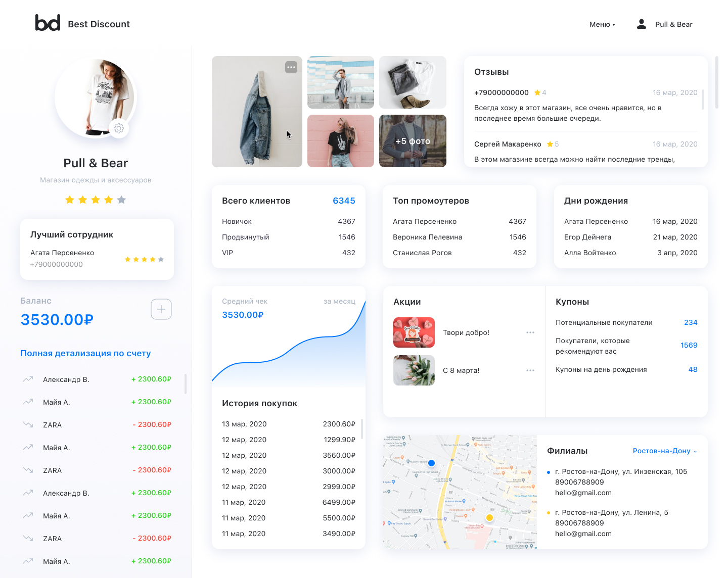This screenshot has width=728, height=578.
Task: Click recommending buyers count 1569
Action: click(689, 345)
